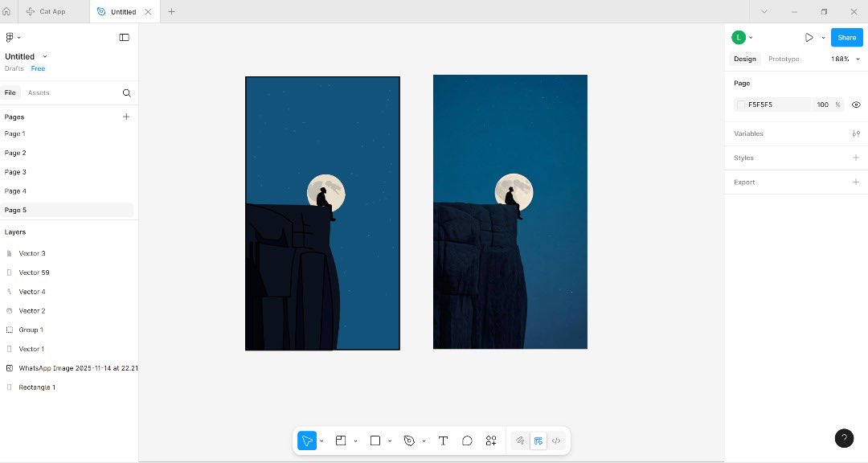Open the present options dropdown arrow
The width and height of the screenshot is (868, 463).
coord(823,38)
